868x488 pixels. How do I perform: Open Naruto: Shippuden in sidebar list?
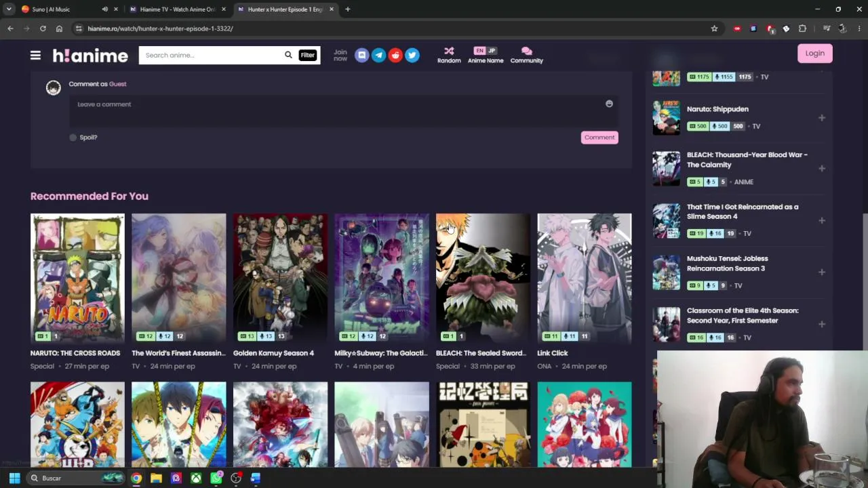[717, 109]
